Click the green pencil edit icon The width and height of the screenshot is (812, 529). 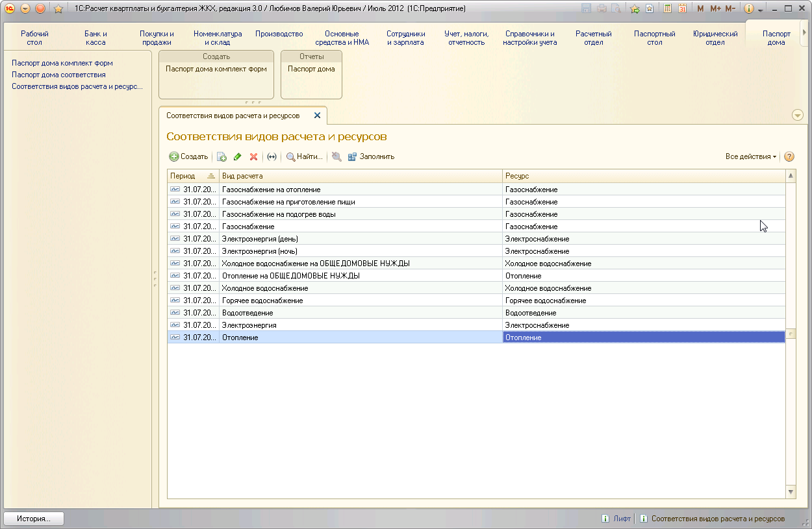point(237,156)
